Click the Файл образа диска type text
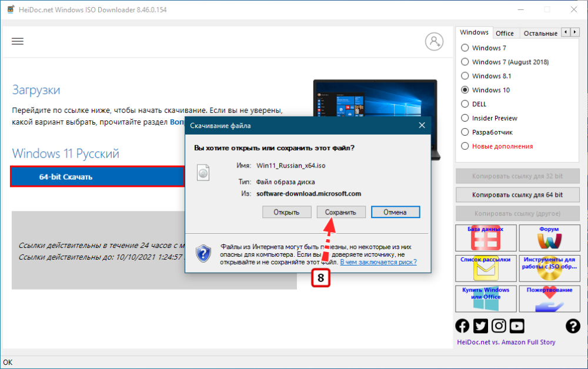The height and width of the screenshot is (369, 588). pos(285,182)
